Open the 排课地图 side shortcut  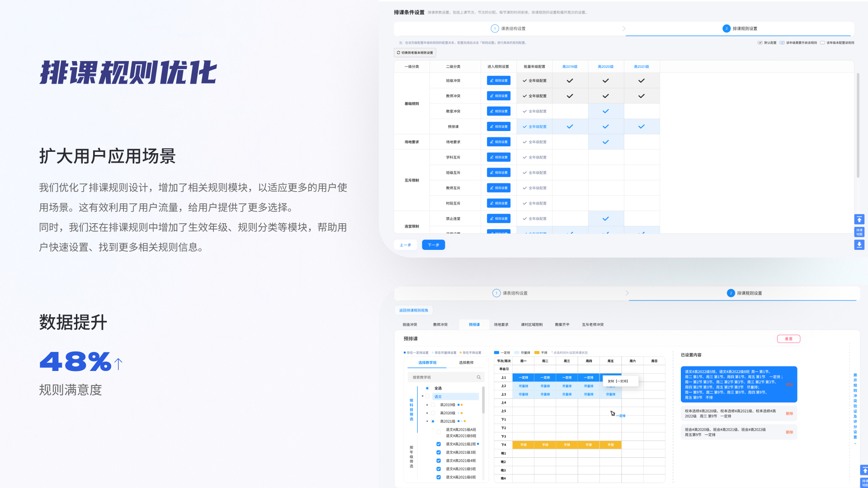pyautogui.click(x=859, y=232)
